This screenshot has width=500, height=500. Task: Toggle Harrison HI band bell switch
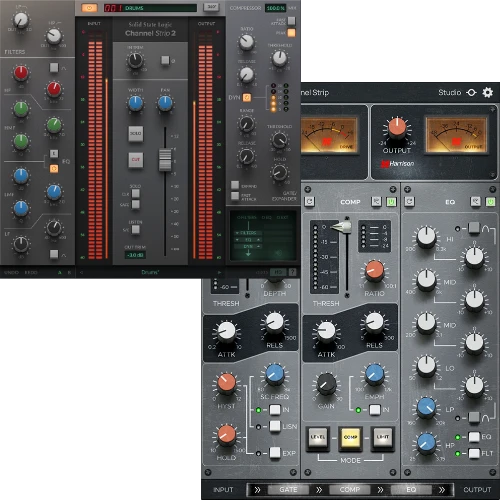pyautogui.click(x=474, y=228)
